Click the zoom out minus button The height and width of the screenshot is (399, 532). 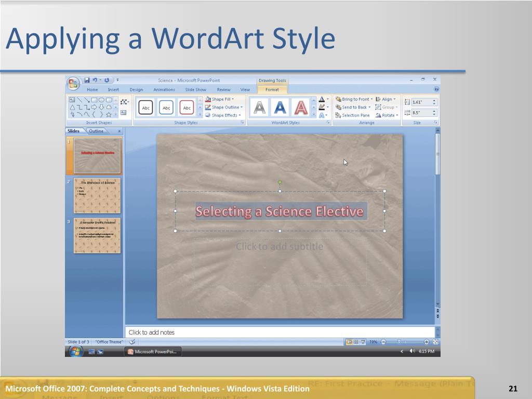(383, 342)
